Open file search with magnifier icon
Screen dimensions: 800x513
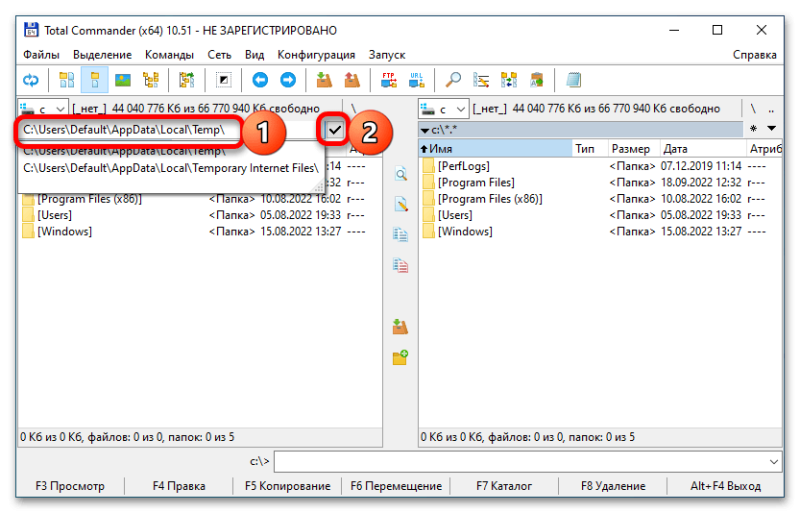453,80
